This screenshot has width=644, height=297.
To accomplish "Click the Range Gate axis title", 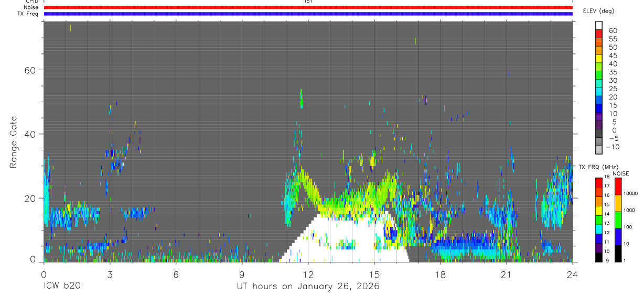I will pyautogui.click(x=14, y=142).
